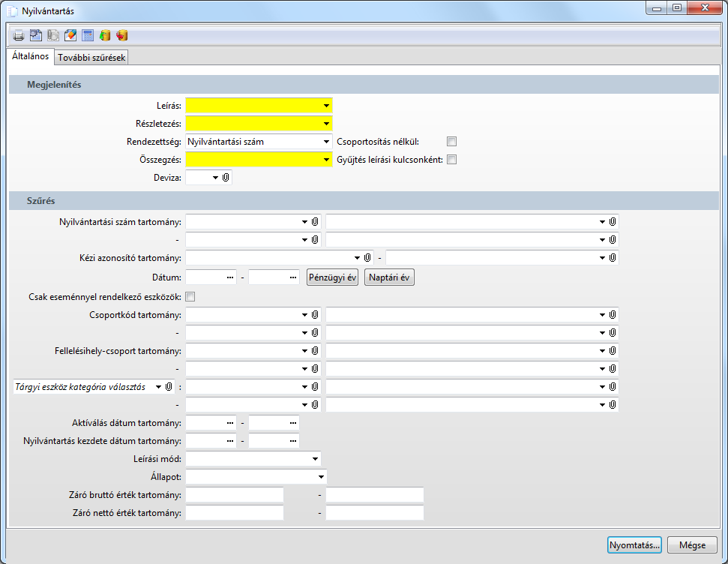Expand the Leírási mód dropdown
The height and width of the screenshot is (564, 728).
point(316,458)
